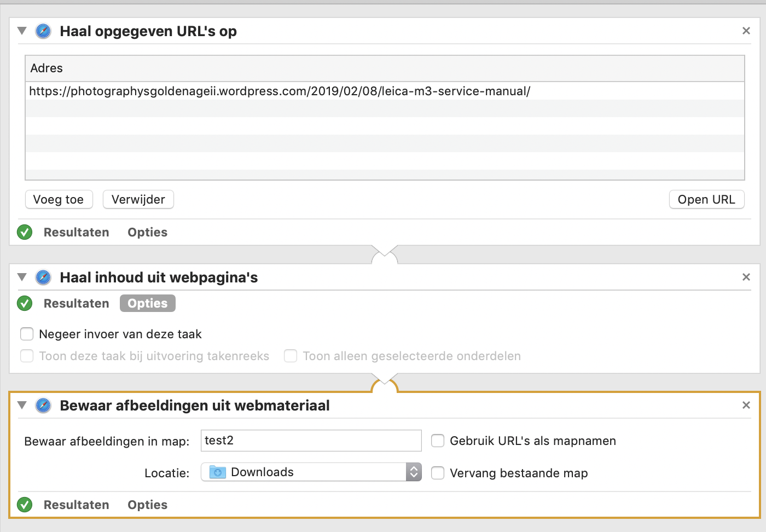Image resolution: width=766 pixels, height=532 pixels.
Task: Enable Vervang bestaande map option
Action: tap(438, 473)
